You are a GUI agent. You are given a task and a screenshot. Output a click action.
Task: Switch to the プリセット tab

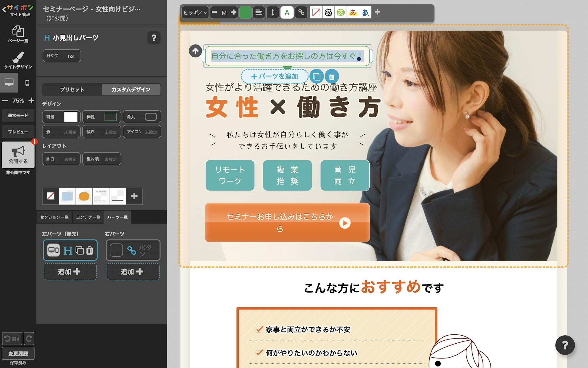[x=72, y=89]
